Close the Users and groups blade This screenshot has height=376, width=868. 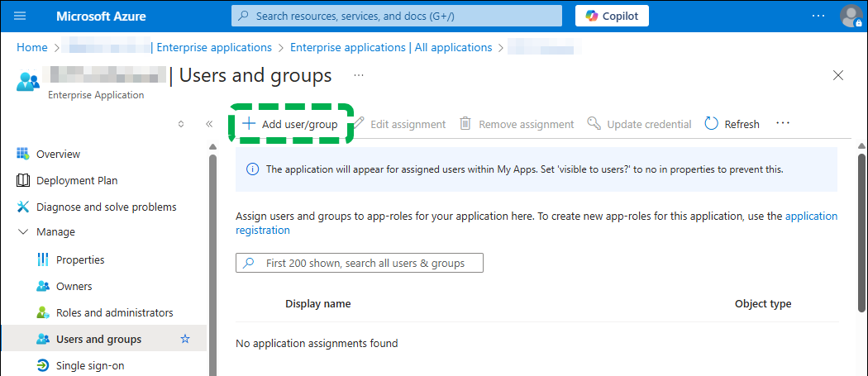click(838, 75)
